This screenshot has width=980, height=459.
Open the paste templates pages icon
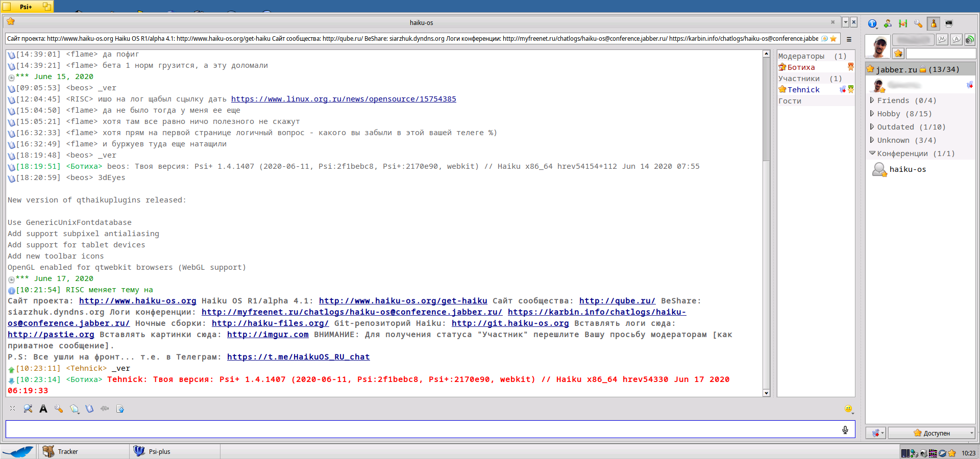75,409
